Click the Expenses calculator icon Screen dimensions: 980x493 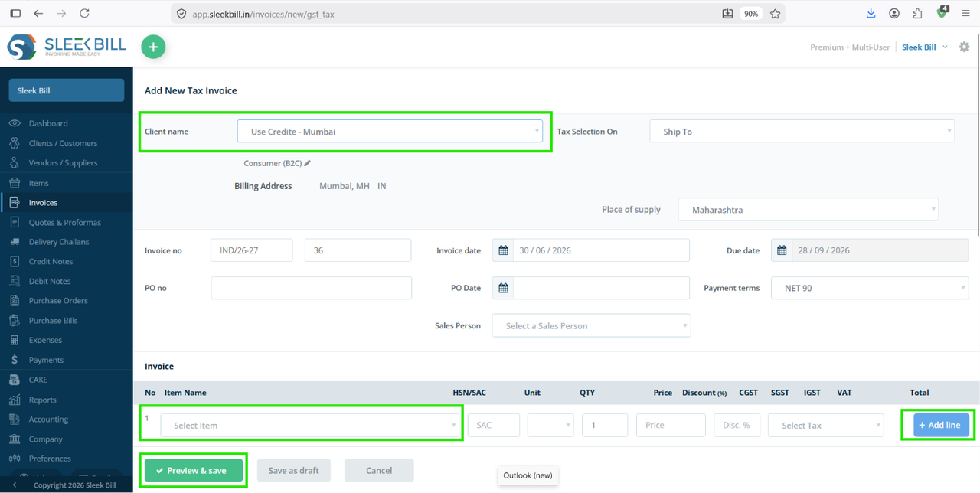coord(15,340)
